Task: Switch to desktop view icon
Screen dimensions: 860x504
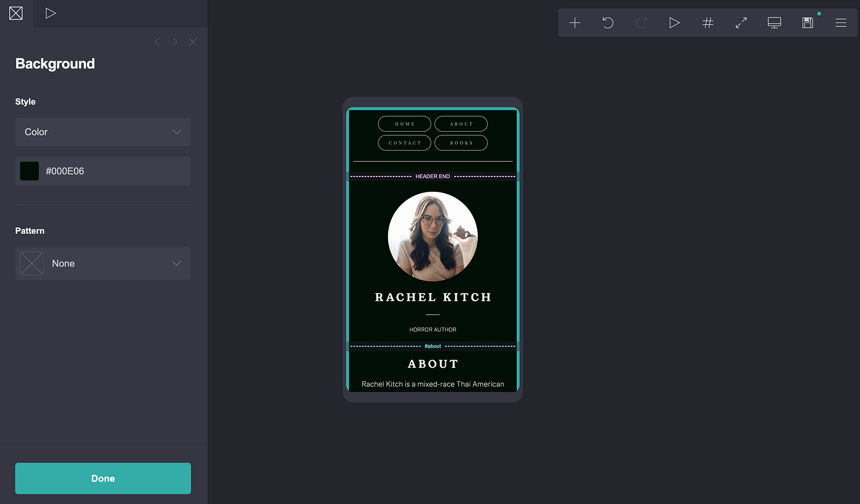Action: click(x=774, y=22)
